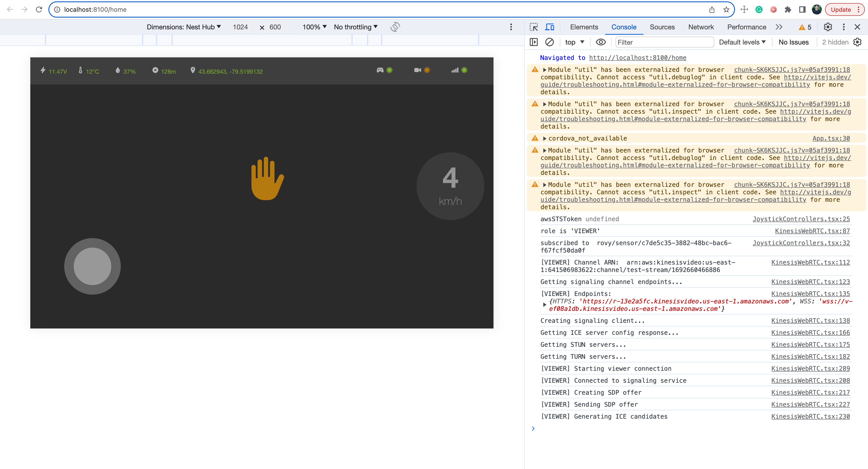Open the Default levels dropdown
868x469 pixels.
pos(742,42)
